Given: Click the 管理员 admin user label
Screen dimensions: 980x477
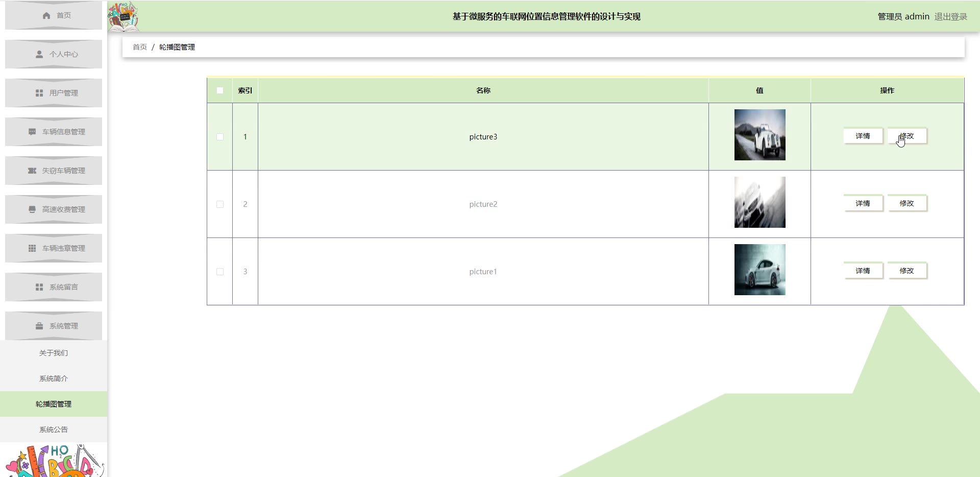Looking at the screenshot, I should pos(903,16).
